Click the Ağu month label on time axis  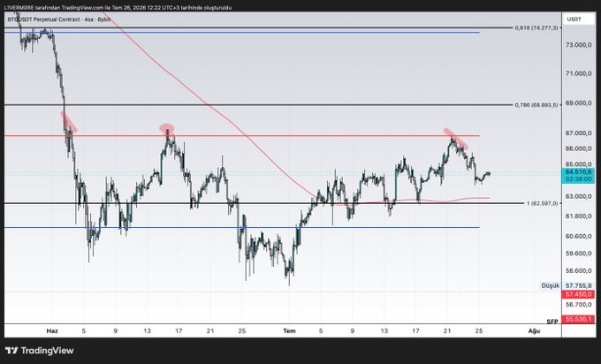tap(534, 330)
